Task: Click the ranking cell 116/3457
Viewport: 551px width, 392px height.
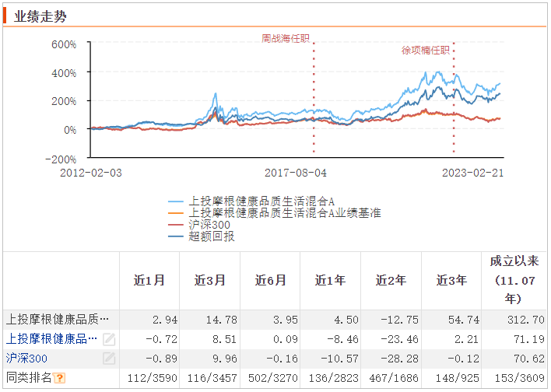Action: coord(212,378)
